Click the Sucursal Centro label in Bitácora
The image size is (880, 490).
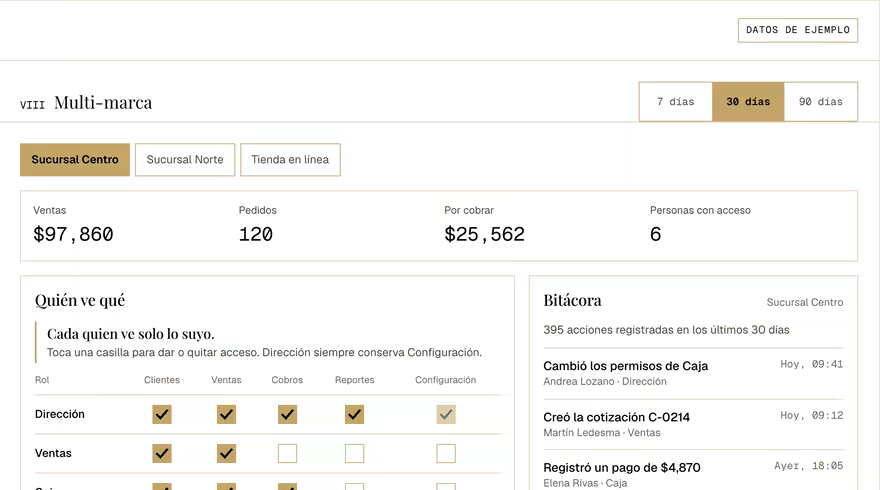pos(805,302)
